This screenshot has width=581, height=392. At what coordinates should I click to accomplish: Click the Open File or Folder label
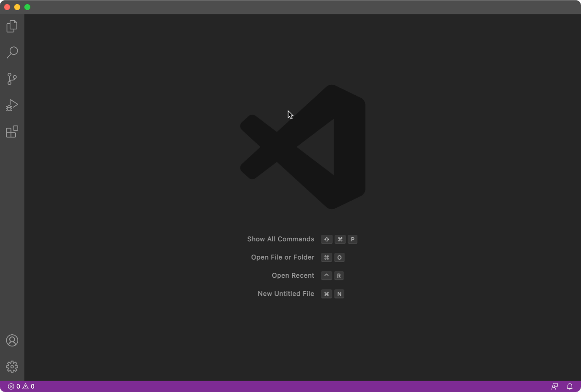pos(282,257)
